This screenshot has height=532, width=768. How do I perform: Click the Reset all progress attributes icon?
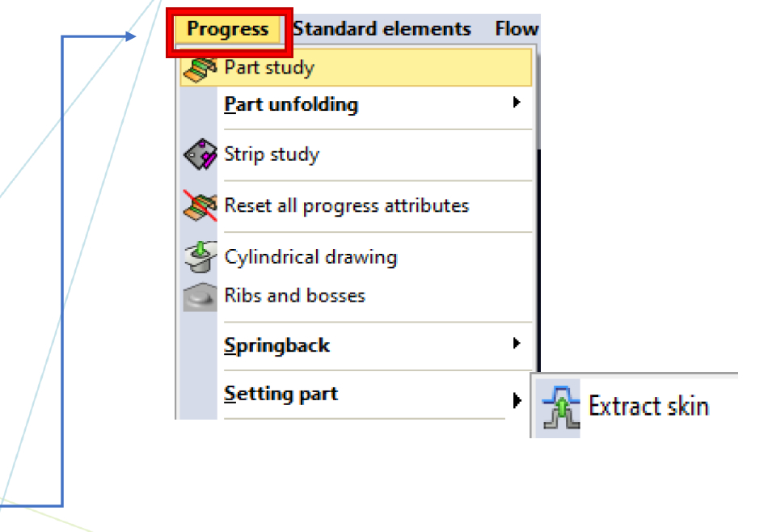(x=200, y=205)
